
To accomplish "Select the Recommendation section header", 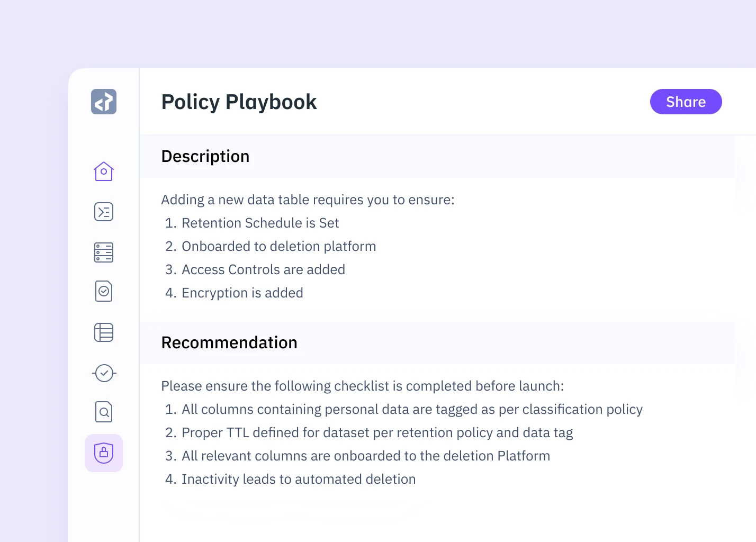I will 229,343.
